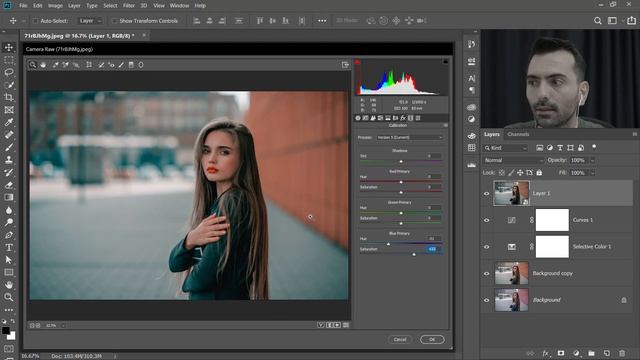Open the layer blend mode Normal dropdown
Image resolution: width=640 pixels, height=360 pixels.
[x=514, y=160]
